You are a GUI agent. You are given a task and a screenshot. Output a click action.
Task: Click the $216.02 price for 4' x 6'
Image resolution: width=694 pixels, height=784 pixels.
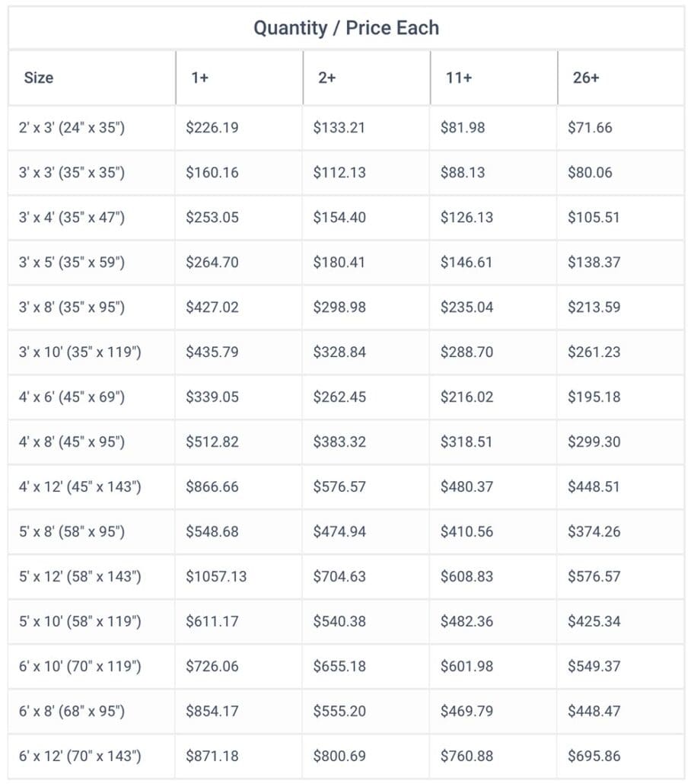[466, 397]
